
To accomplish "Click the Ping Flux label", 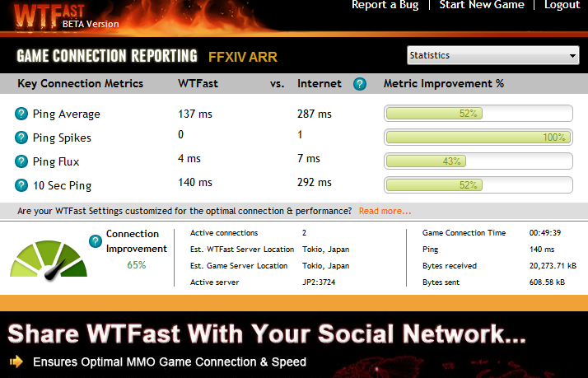I will [x=56, y=161].
